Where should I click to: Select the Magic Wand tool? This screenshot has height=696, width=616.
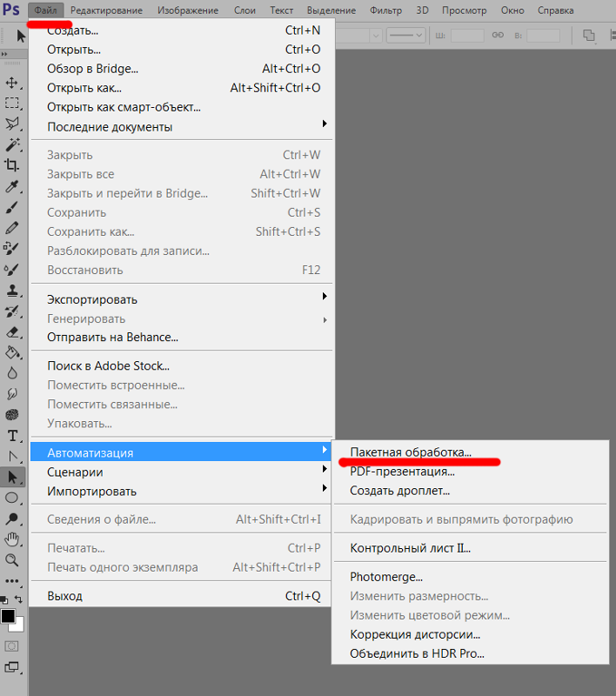click(12, 144)
